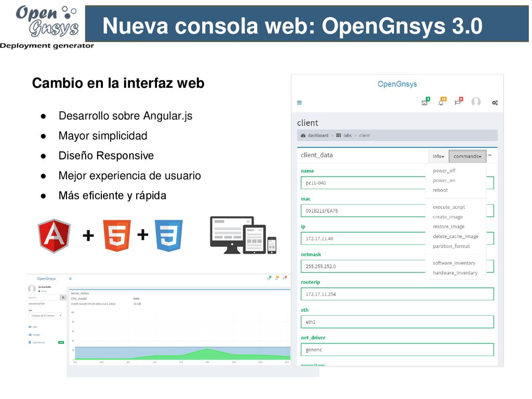Open images link in dashboard sidebar

pyautogui.click(x=36, y=335)
